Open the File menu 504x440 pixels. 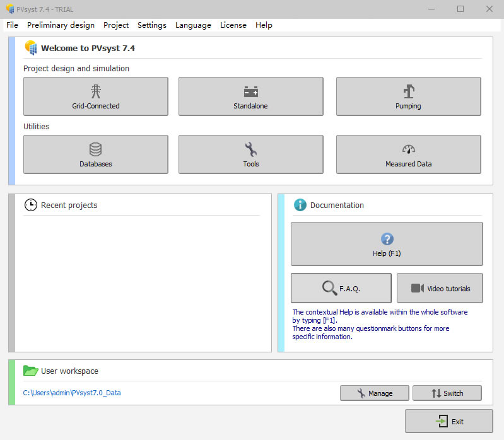[12, 25]
